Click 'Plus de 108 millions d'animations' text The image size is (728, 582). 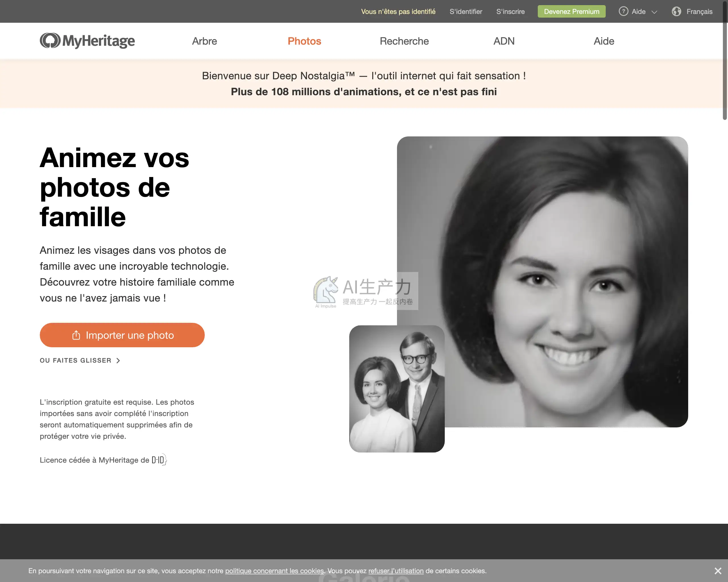click(x=364, y=92)
